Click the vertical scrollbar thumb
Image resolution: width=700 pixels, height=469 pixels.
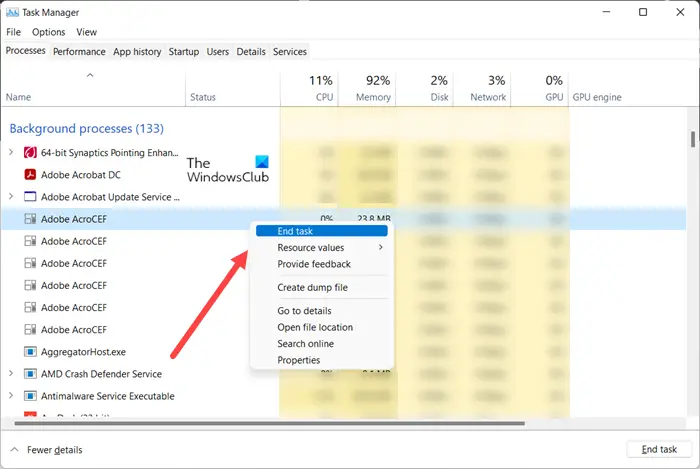693,139
